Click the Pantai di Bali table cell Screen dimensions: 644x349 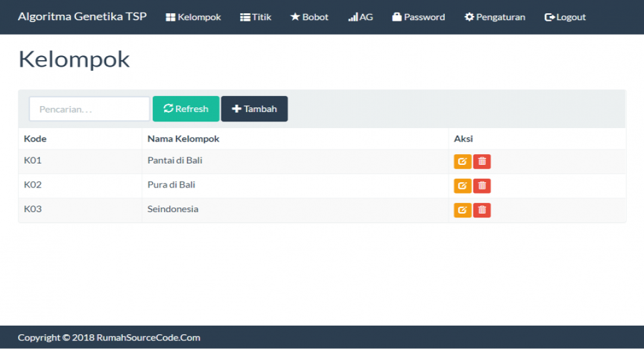pos(175,161)
